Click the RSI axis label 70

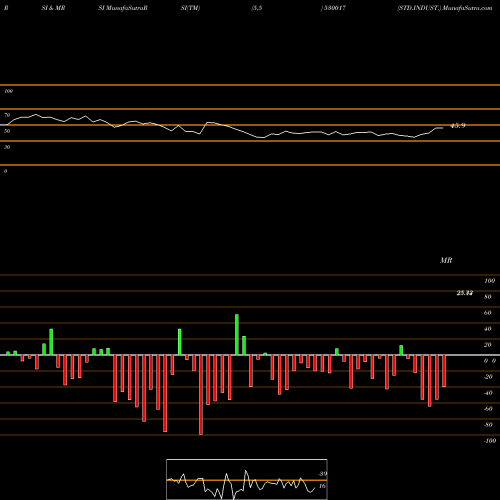pos(7,115)
